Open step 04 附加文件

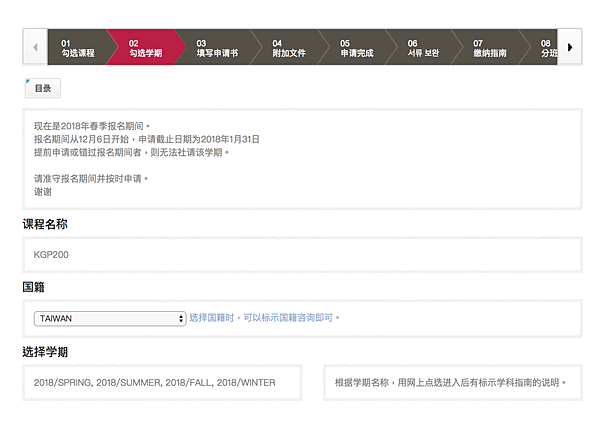[x=289, y=48]
